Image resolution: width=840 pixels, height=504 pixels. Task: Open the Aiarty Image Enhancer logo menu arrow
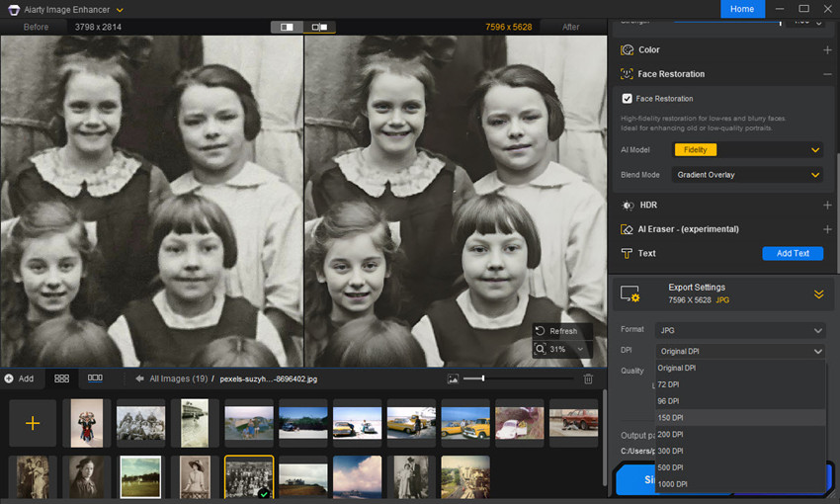click(120, 10)
